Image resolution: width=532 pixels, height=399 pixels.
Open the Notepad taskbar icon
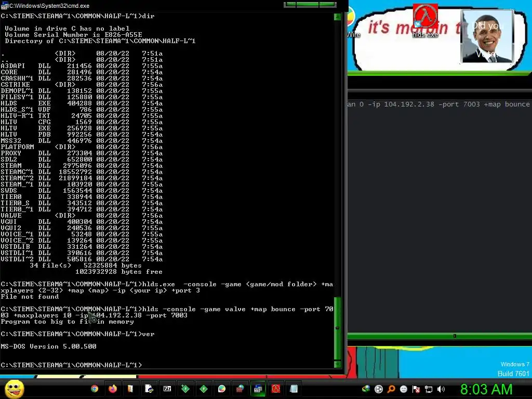[294, 389]
